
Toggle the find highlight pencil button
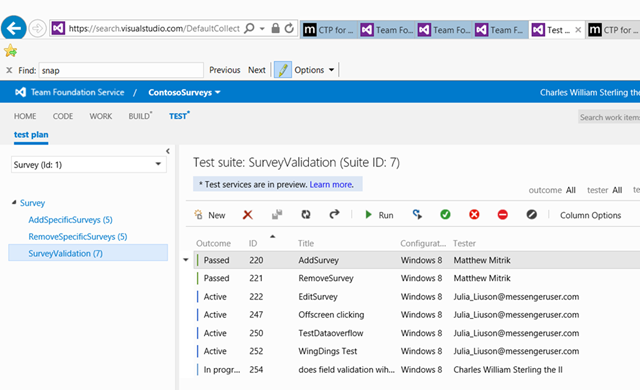click(x=283, y=70)
